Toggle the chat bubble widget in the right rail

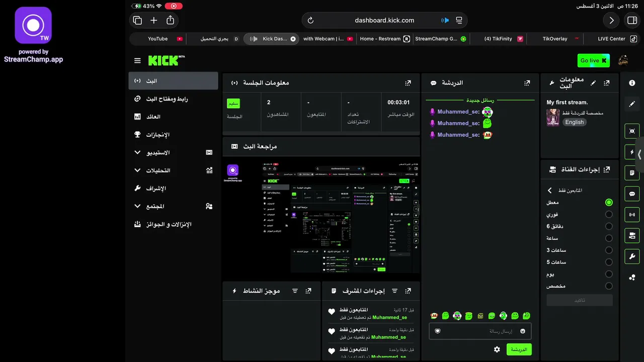632,194
